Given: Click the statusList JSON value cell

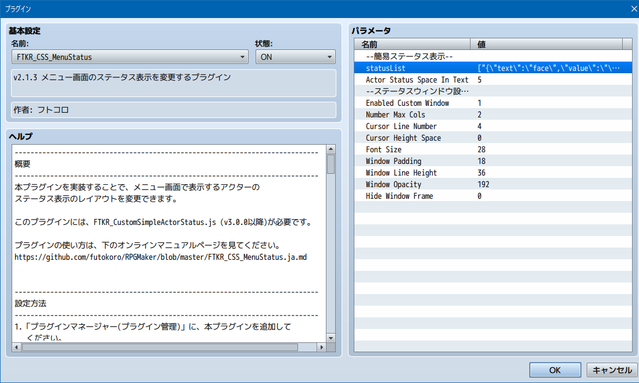Looking at the screenshot, I should point(549,68).
